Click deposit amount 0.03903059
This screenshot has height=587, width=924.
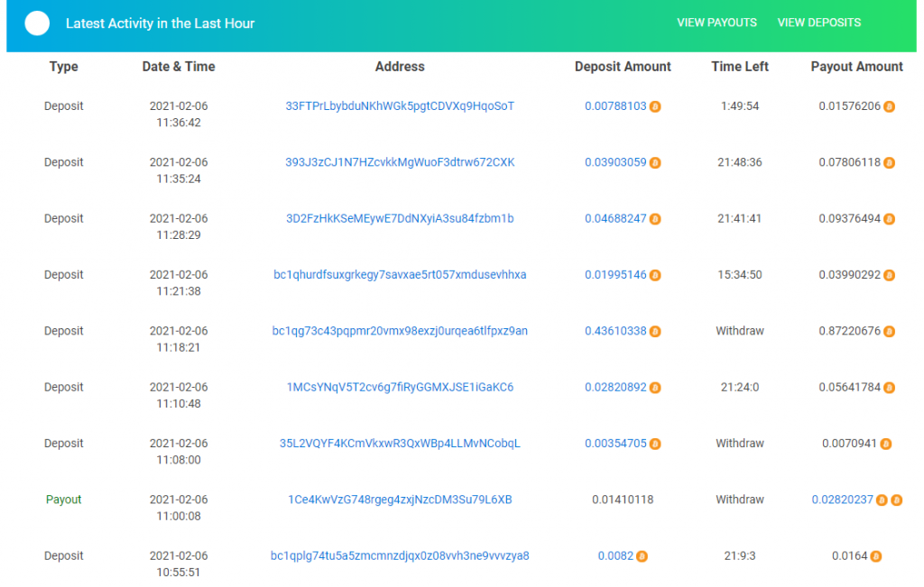[615, 162]
